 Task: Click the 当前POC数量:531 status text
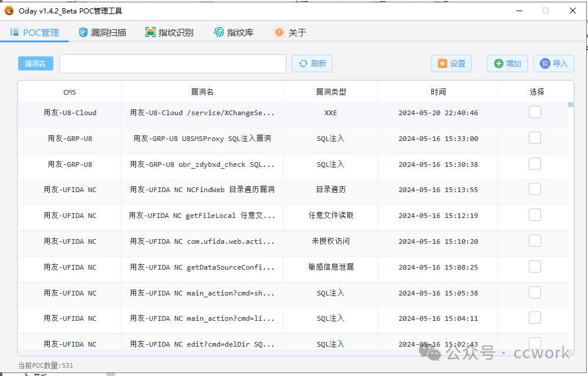[46, 365]
